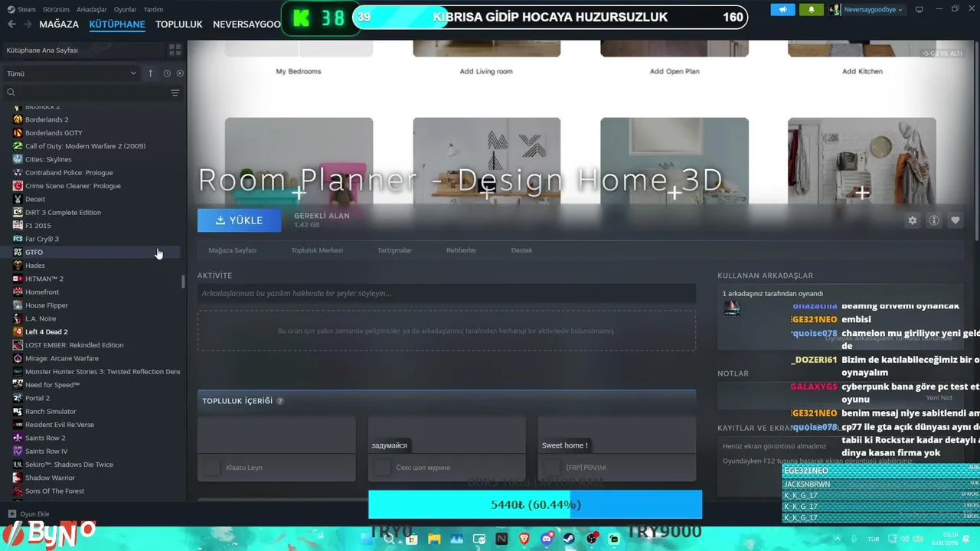Image resolution: width=980 pixels, height=551 pixels.
Task: Switch to the TOPLULUK tab
Action: [179, 24]
